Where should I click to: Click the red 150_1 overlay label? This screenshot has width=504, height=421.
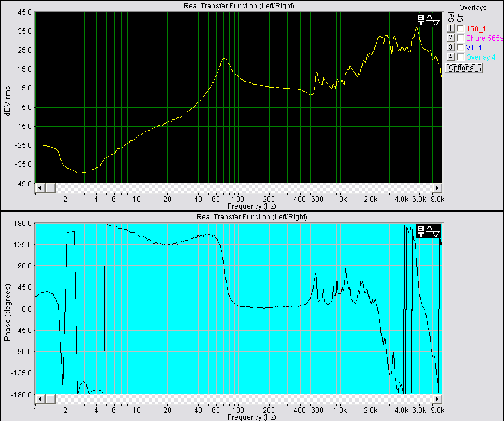click(x=476, y=29)
